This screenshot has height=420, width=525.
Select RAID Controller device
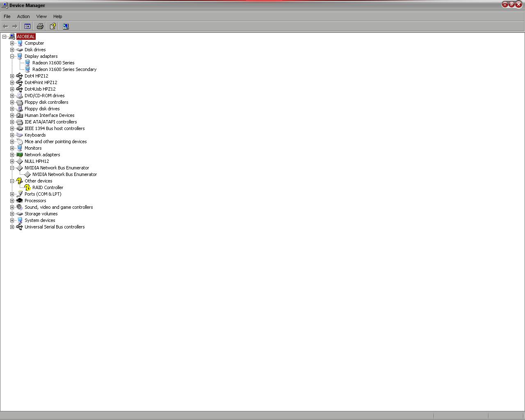pos(48,187)
